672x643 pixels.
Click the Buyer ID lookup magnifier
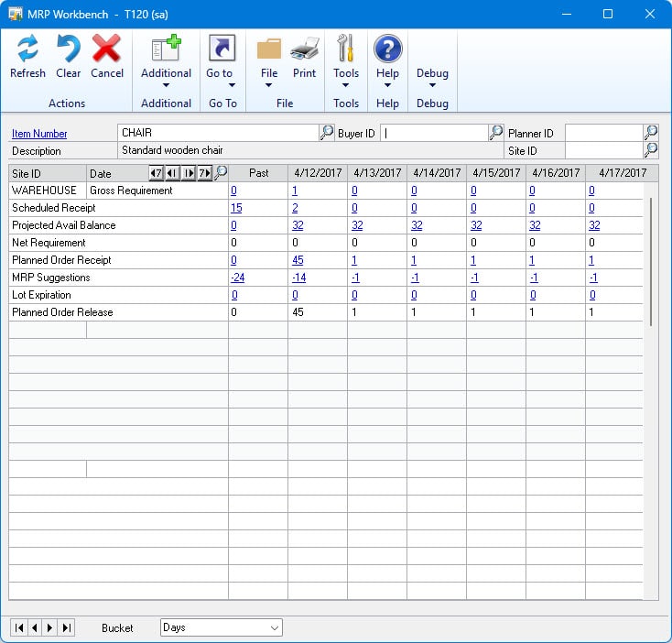496,133
